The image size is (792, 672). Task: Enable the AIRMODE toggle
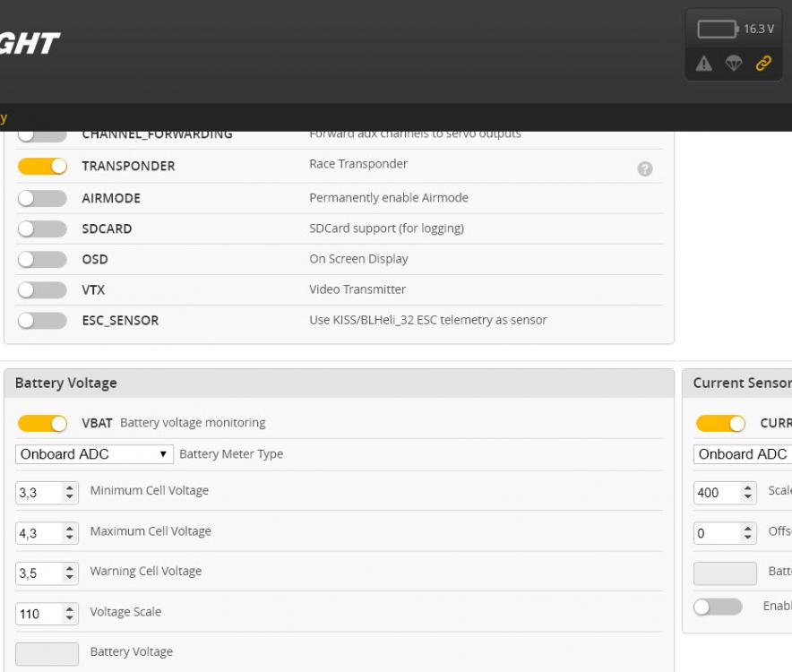(42, 198)
